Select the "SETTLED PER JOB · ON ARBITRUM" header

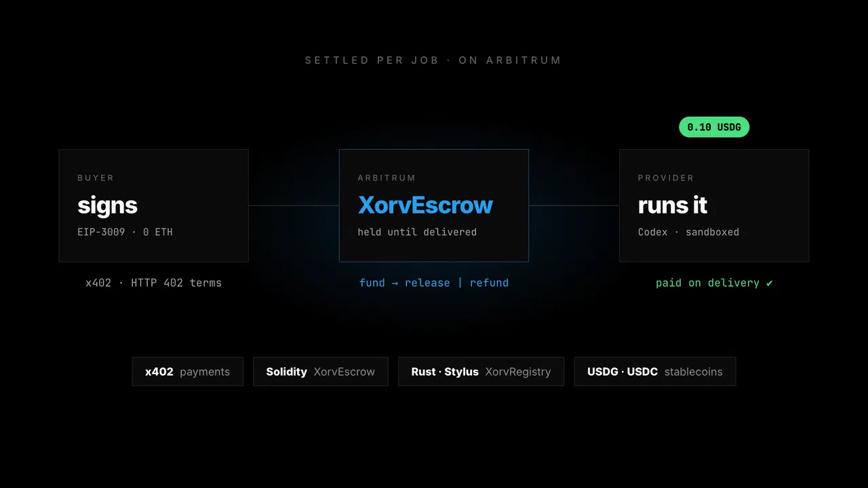(x=433, y=60)
